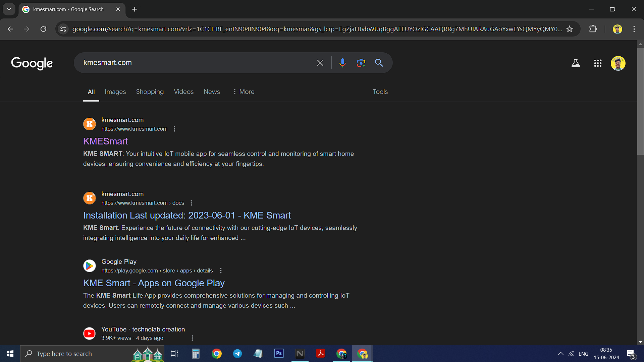Go back to previous page
Image resolution: width=644 pixels, height=362 pixels.
point(10,29)
